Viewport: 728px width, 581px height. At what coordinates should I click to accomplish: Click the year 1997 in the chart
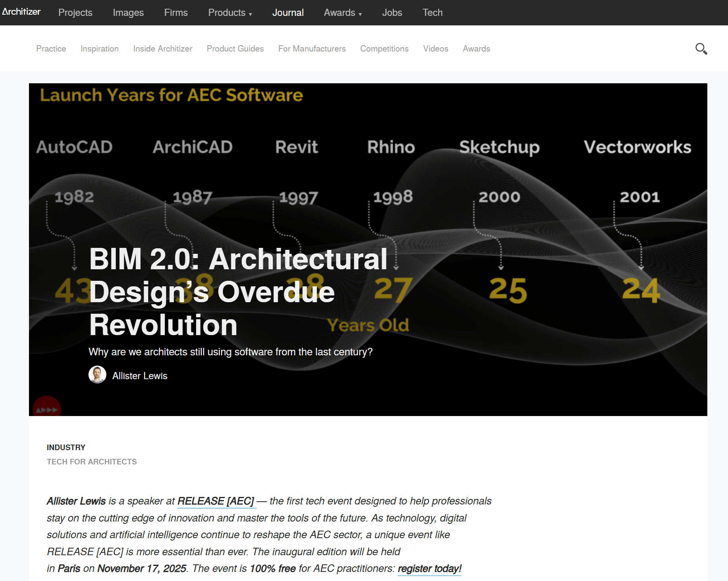click(299, 198)
